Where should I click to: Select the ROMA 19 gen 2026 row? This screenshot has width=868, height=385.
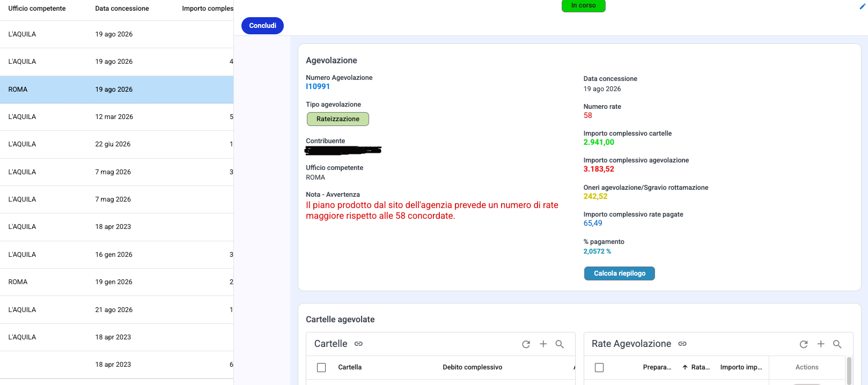coord(116,282)
